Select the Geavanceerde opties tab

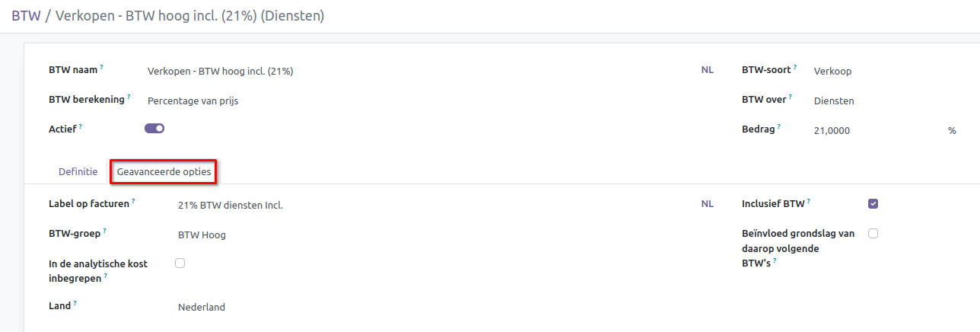(x=164, y=172)
